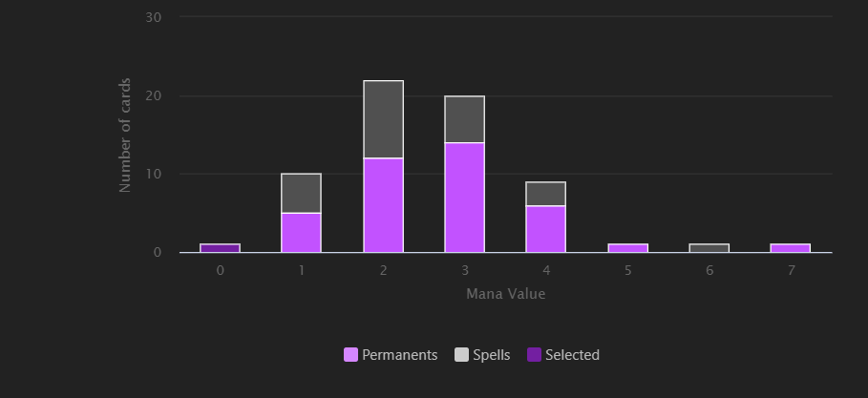Click the Permanents bar at mana value 1
This screenshot has width=868, height=398.
click(x=301, y=233)
